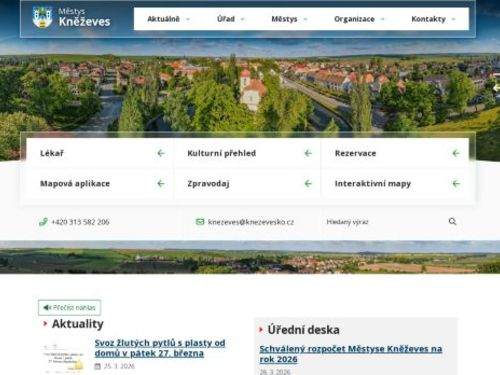Image resolution: width=500 pixels, height=375 pixels.
Task: Expand the Kontakty menu chevron
Action: point(453,19)
